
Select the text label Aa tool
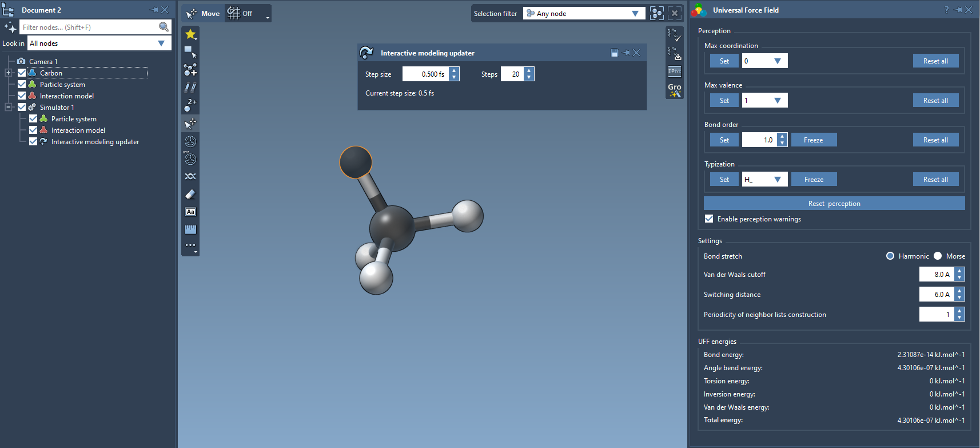190,212
